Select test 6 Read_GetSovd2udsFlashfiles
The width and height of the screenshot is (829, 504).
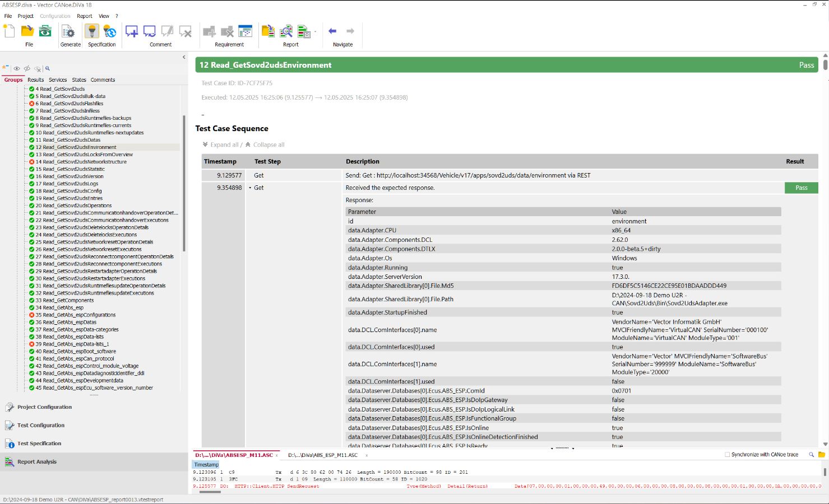point(70,104)
